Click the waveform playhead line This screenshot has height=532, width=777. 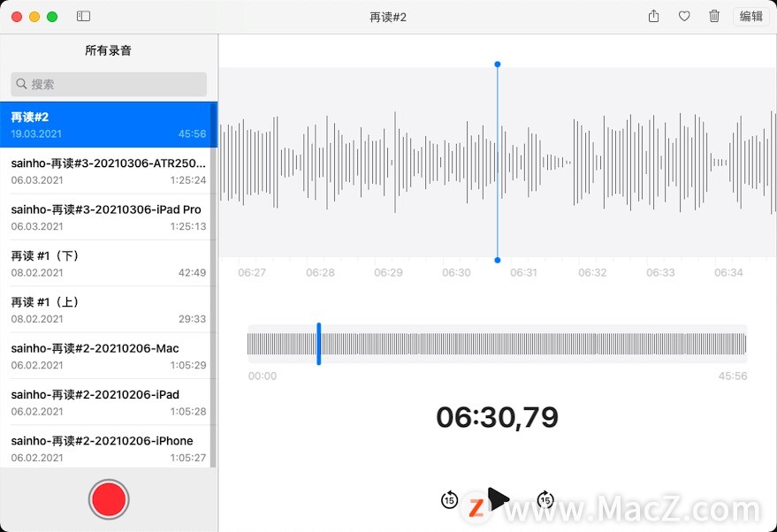tap(498, 162)
